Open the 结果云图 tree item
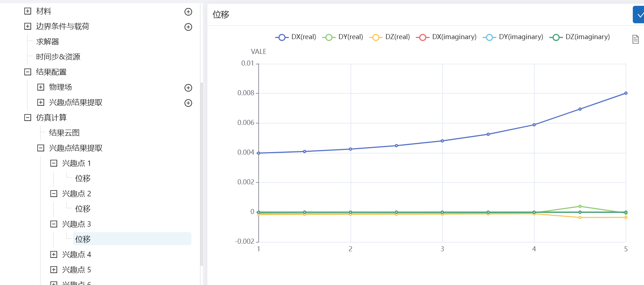Image resolution: width=644 pixels, height=285 pixels. pos(64,133)
